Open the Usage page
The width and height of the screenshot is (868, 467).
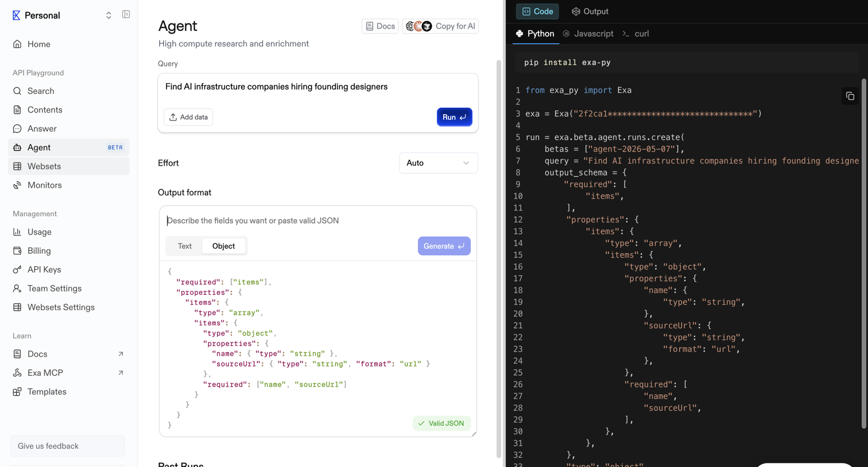69,232
